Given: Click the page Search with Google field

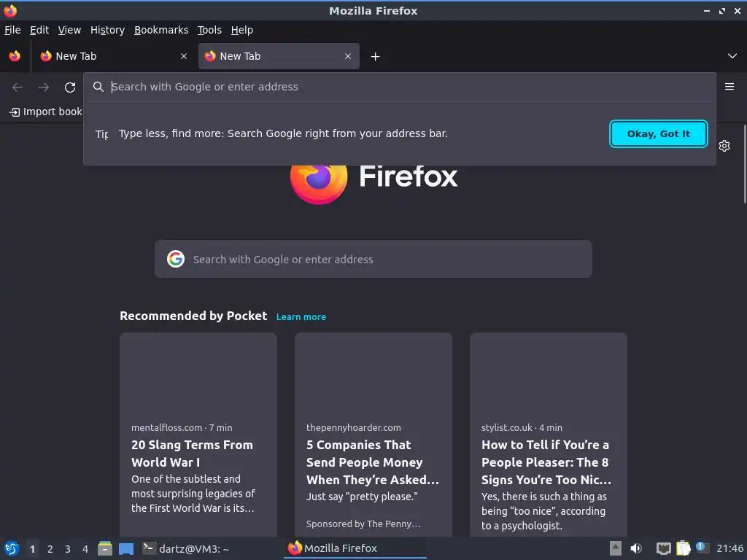Looking at the screenshot, I should [373, 259].
